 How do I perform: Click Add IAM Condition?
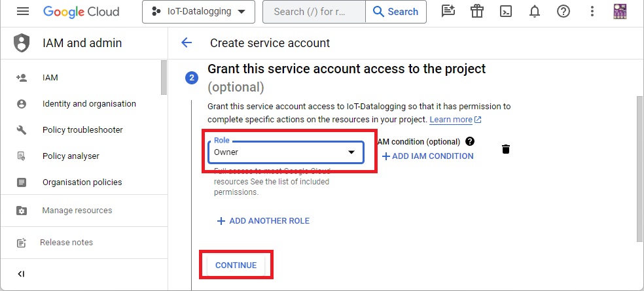tap(427, 156)
